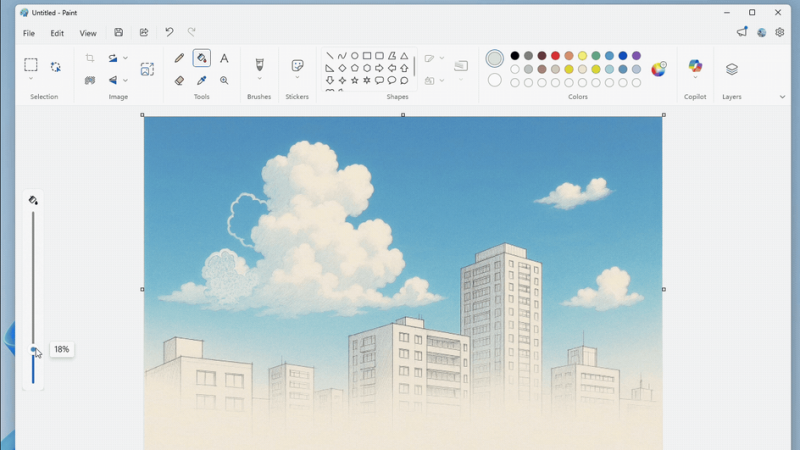Pick the purple color swatch
The height and width of the screenshot is (450, 800).
(x=636, y=56)
